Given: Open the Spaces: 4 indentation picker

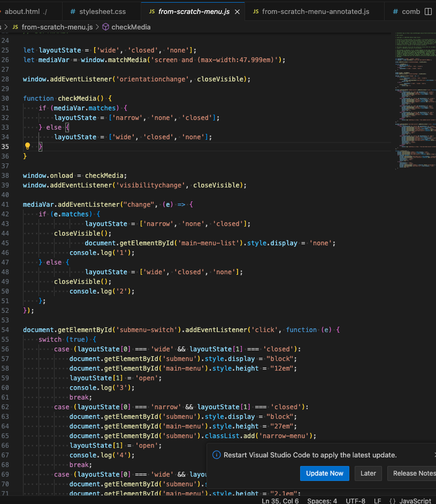Looking at the screenshot, I should coord(322,501).
